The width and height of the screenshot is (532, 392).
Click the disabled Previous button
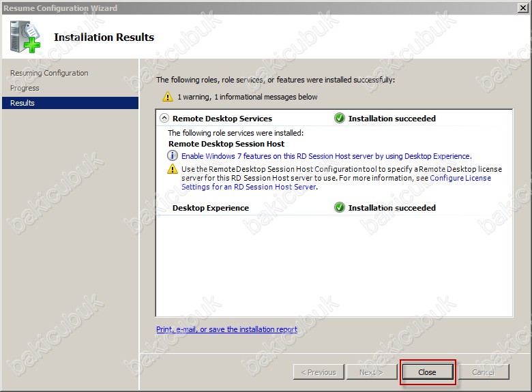click(319, 372)
